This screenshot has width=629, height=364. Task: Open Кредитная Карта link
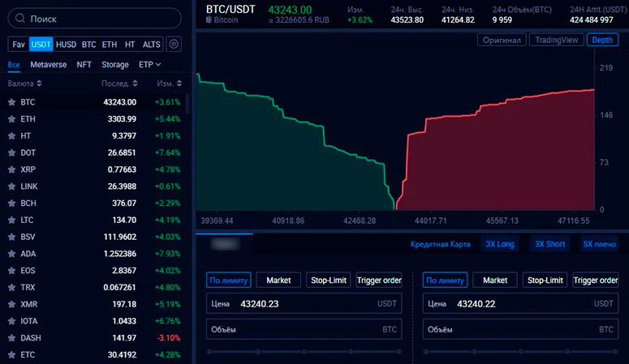[x=440, y=244]
